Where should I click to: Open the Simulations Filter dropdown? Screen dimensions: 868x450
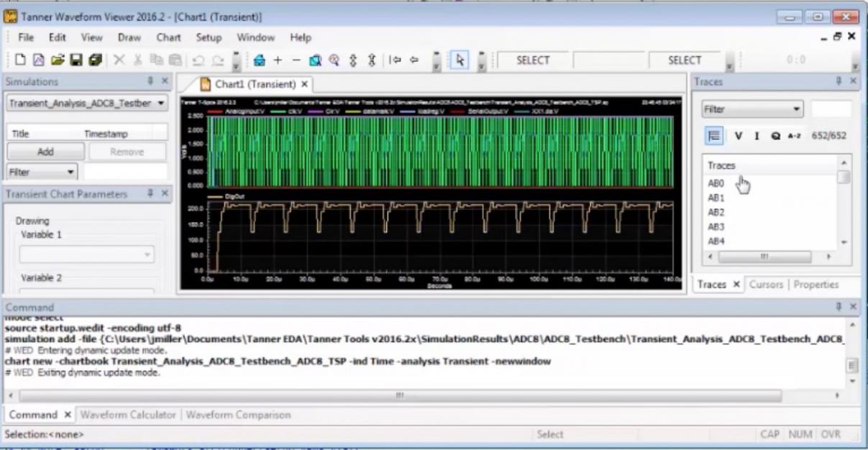coord(42,173)
